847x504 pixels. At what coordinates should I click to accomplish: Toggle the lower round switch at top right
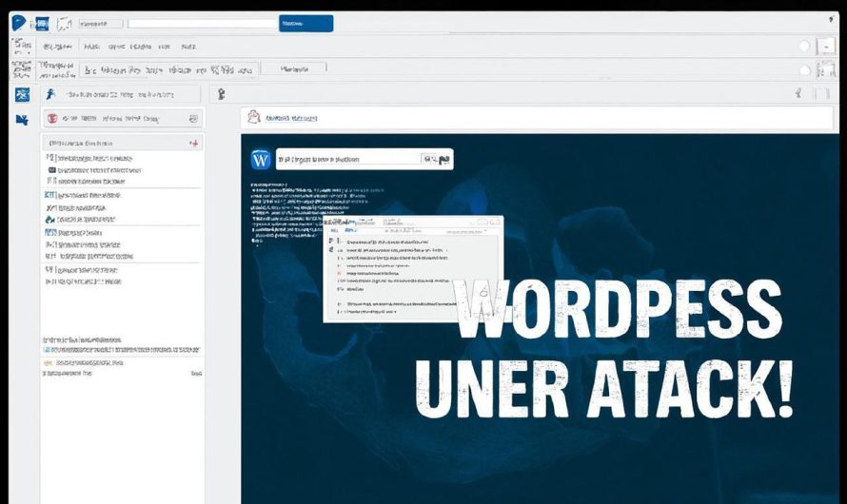(805, 70)
